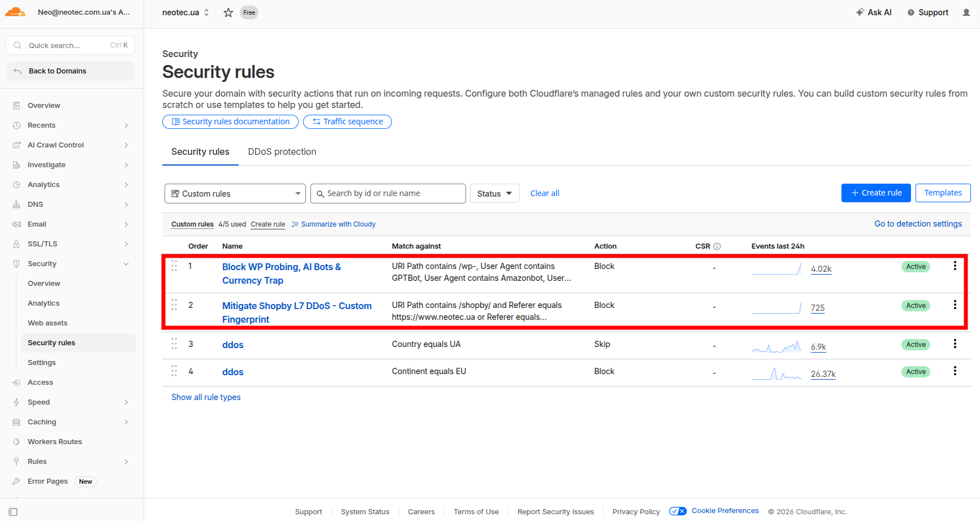Viewport: 980px width, 521px height.
Task: Click the Access sidebar icon
Action: pyautogui.click(x=16, y=383)
